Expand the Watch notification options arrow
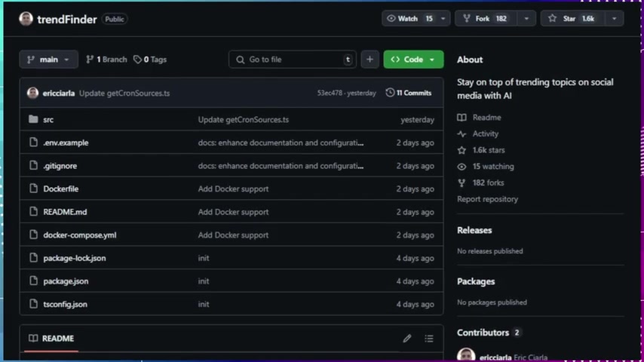The height and width of the screenshot is (362, 644). [443, 19]
